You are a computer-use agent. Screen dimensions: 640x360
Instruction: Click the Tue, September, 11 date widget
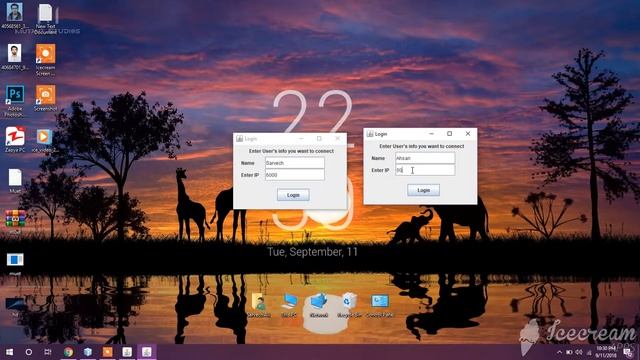coord(312,252)
